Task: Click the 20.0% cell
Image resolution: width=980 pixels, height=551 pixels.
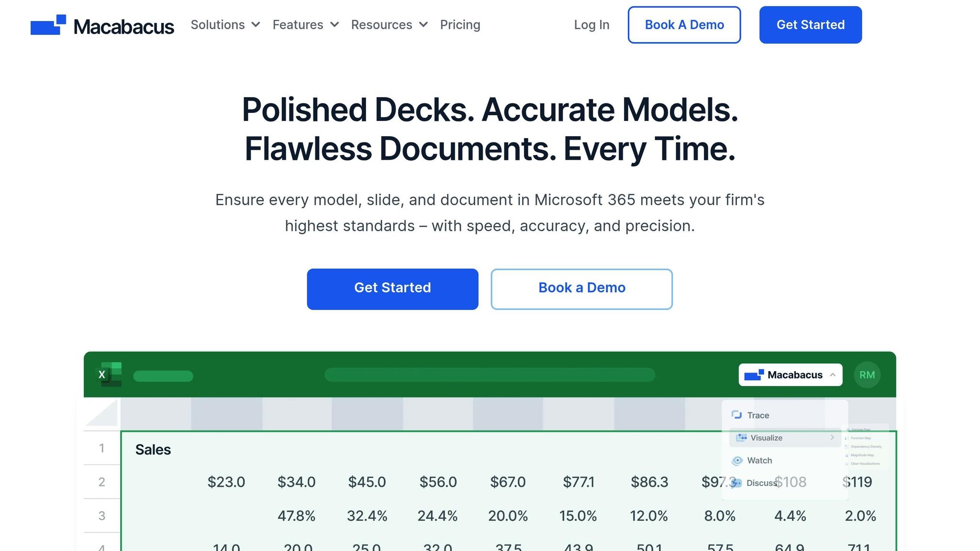Action: [x=508, y=516]
